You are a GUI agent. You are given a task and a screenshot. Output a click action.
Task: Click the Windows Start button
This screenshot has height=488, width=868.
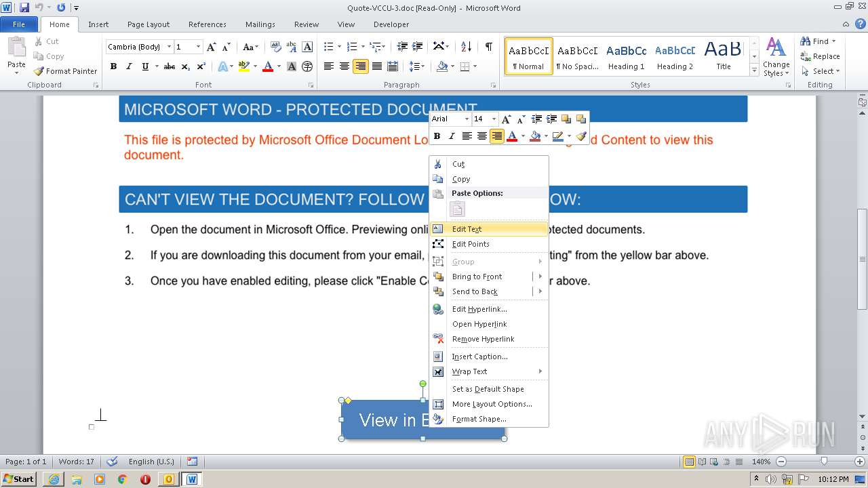(18, 479)
